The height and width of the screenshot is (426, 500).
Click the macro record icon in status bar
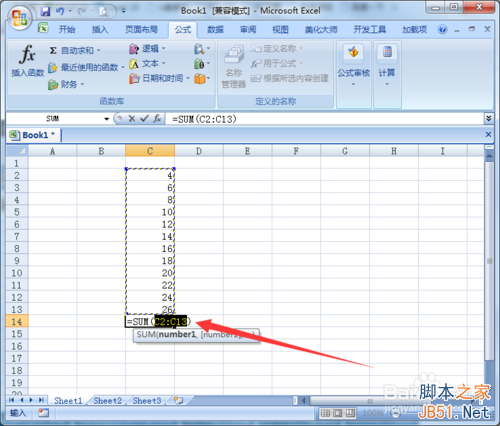click(43, 413)
